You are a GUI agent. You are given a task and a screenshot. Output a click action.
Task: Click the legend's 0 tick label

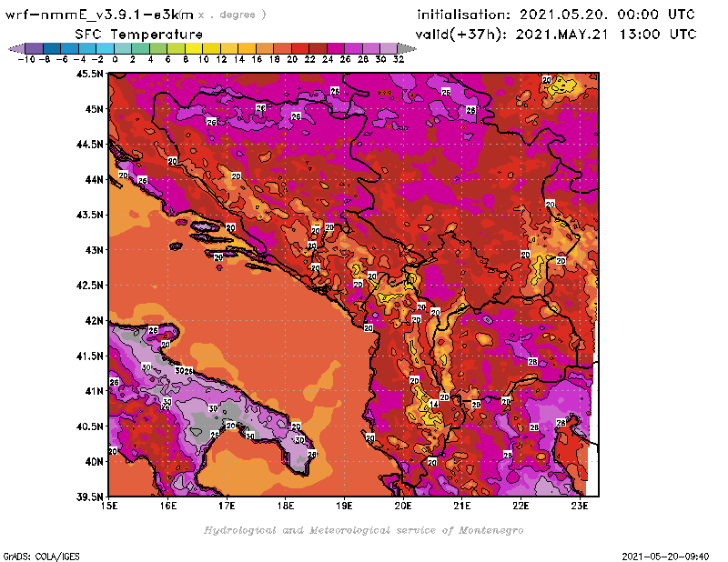click(115, 59)
